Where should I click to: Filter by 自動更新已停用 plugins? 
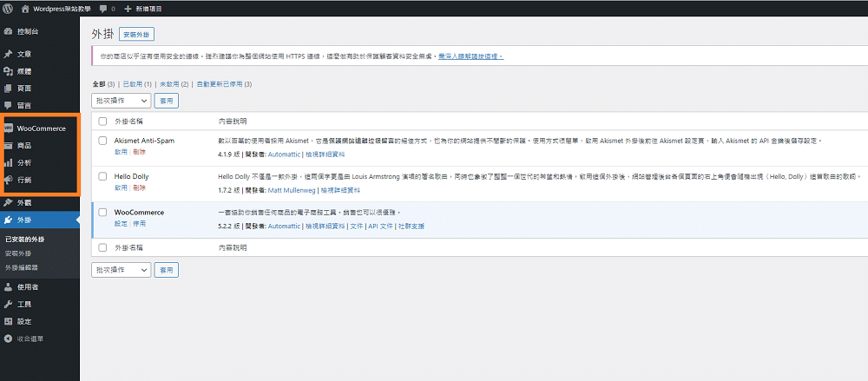(220, 84)
